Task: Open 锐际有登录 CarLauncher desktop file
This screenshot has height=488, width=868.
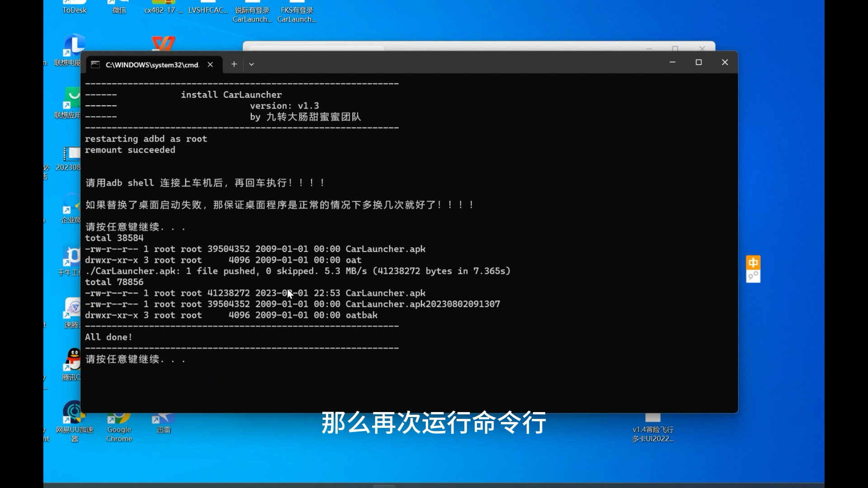Action: 252,12
